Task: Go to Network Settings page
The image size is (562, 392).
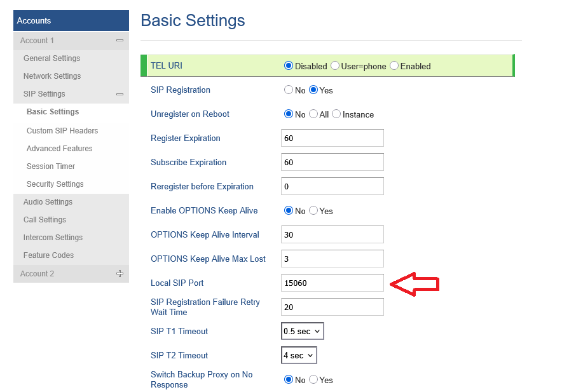Action: pos(52,76)
